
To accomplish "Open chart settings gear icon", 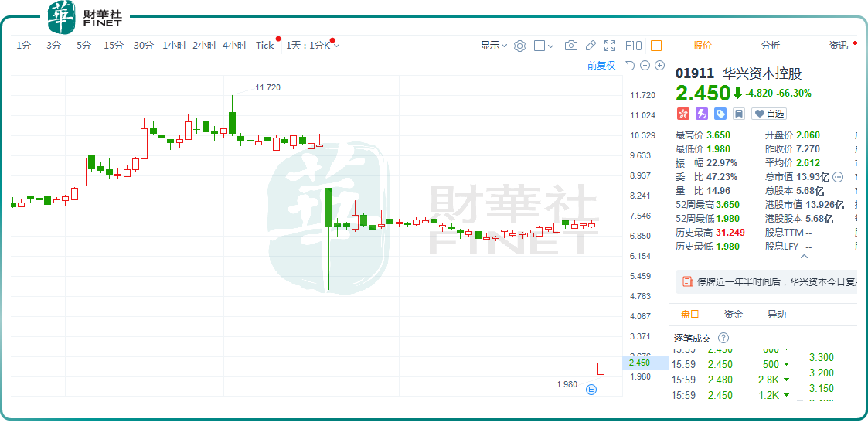I will tap(519, 46).
